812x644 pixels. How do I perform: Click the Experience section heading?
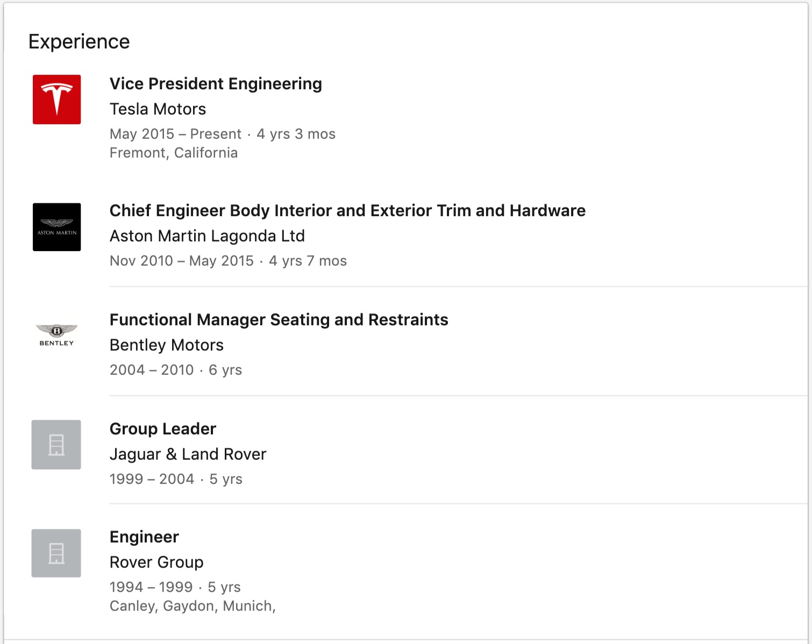tap(79, 42)
